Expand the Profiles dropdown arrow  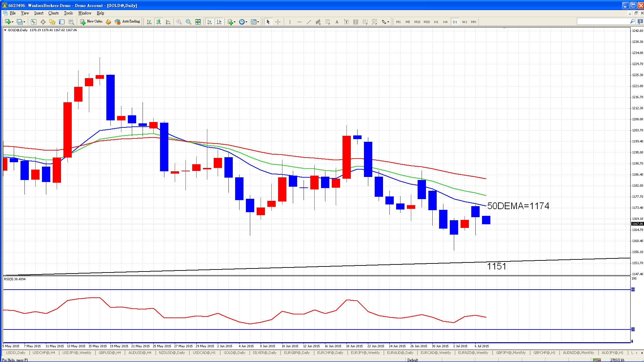(24, 22)
